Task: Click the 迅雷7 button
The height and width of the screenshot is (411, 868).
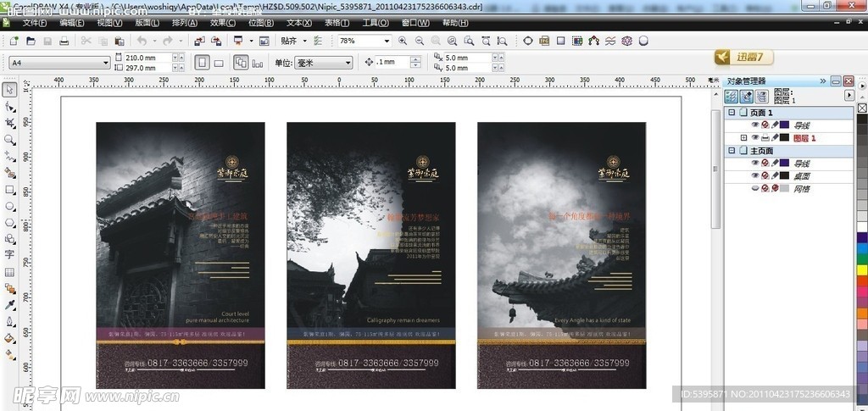Action: 743,58
